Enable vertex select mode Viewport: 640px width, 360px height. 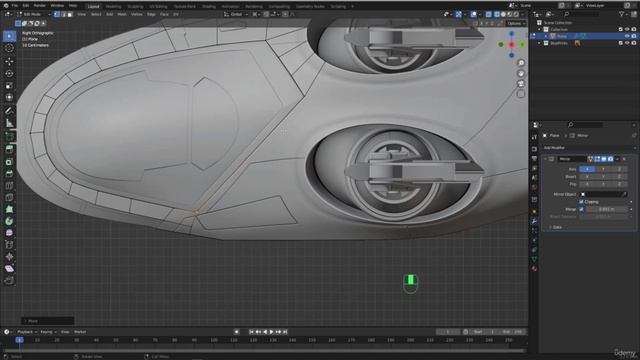coord(57,14)
